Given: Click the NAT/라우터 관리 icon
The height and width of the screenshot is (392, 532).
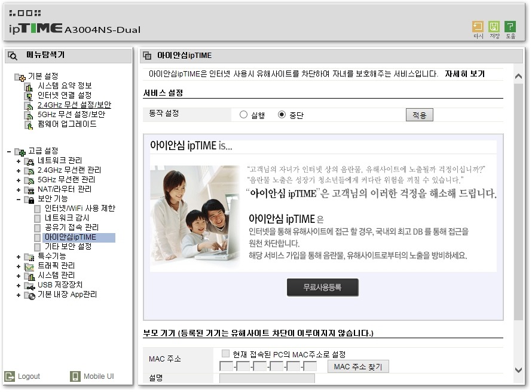Looking at the screenshot, I should [29, 190].
